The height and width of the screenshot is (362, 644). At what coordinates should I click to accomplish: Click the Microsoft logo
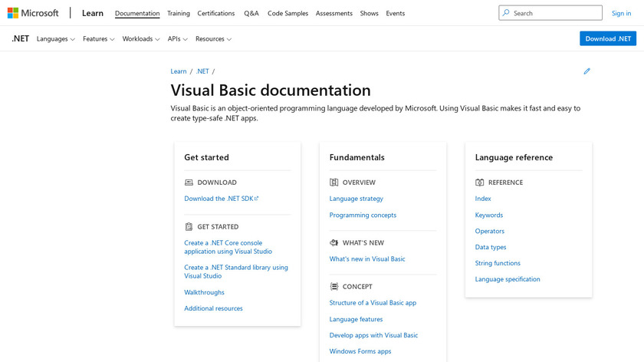(x=33, y=13)
